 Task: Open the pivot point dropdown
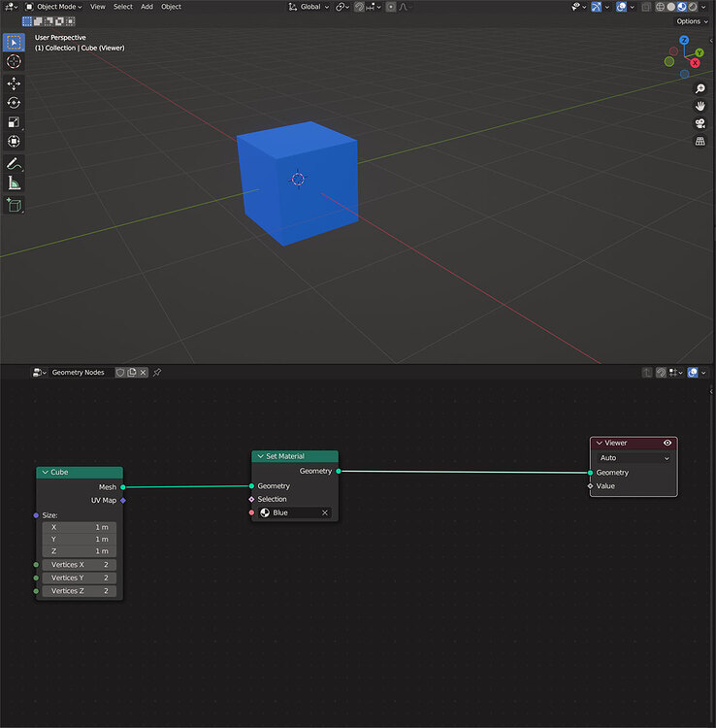coord(342,7)
